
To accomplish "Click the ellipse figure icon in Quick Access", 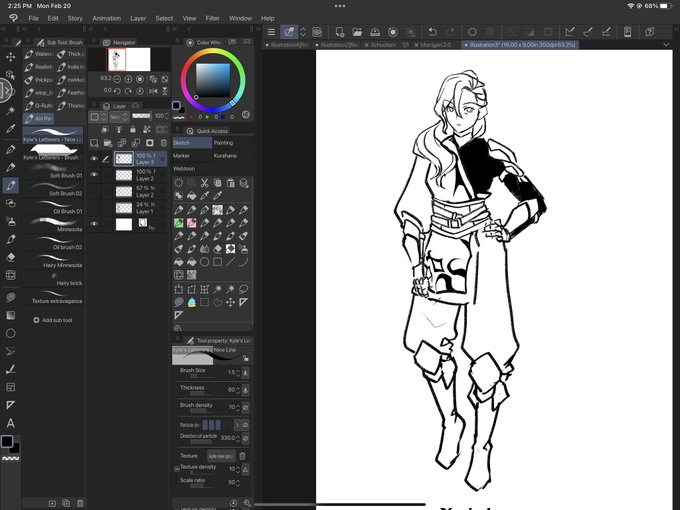I will pos(204,262).
